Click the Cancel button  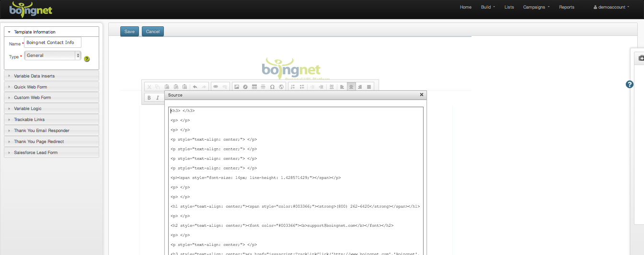(153, 32)
